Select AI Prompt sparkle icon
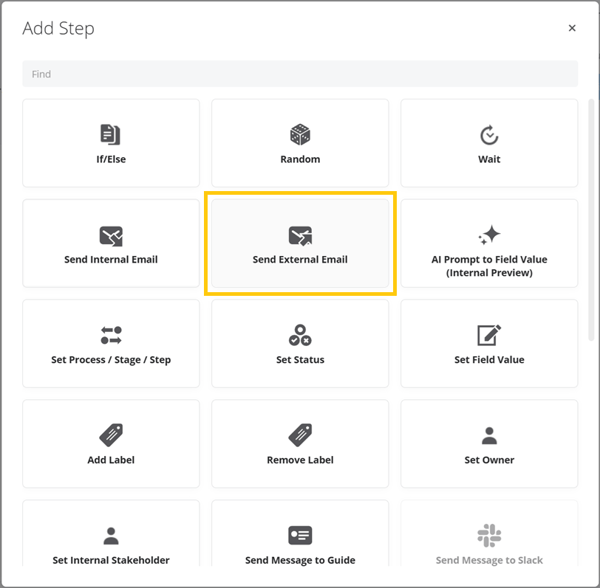 point(489,235)
